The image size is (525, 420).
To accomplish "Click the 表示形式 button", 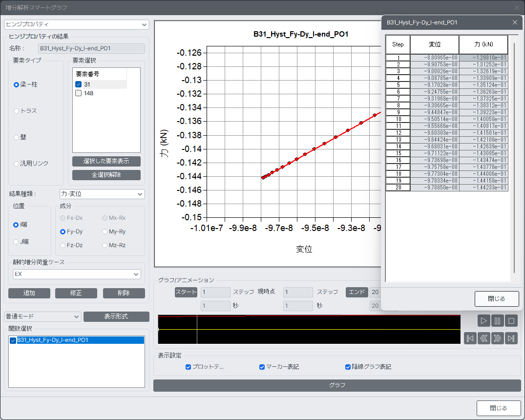I will click(x=116, y=316).
